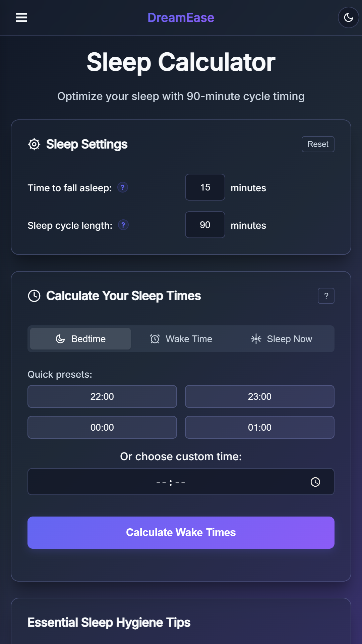Image resolution: width=362 pixels, height=644 pixels.
Task: Click the alarm clock icon in the Wake Time tab
Action: pos(155,339)
